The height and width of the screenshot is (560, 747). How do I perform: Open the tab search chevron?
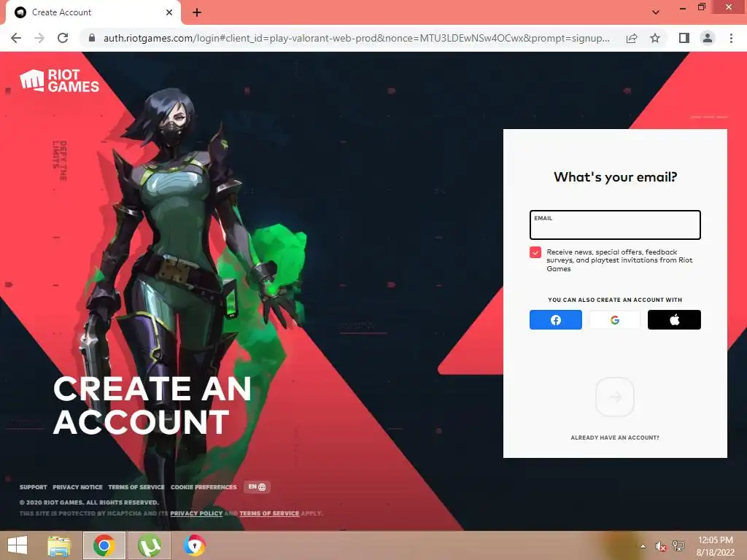[x=656, y=12]
